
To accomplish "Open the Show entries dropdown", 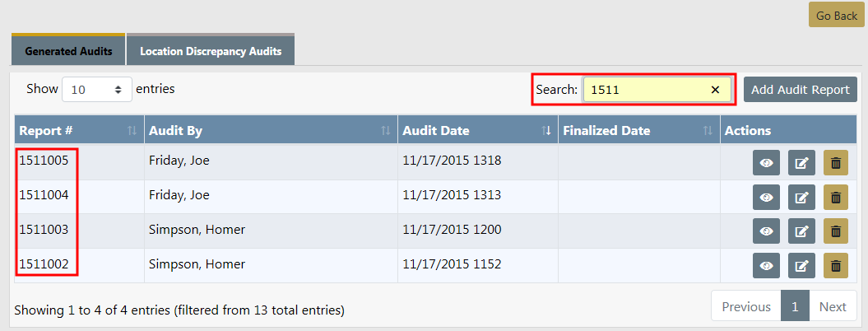I will (x=96, y=90).
